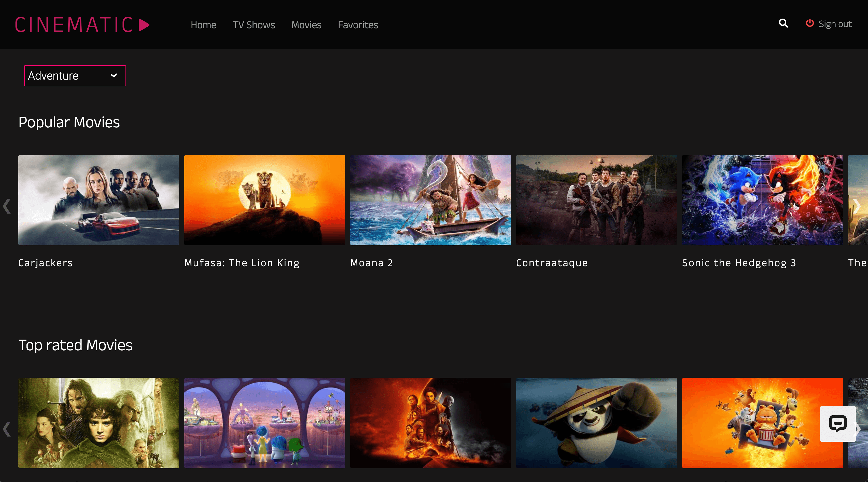Open the Contraataque movie poster
Image resolution: width=868 pixels, height=482 pixels.
pos(596,200)
